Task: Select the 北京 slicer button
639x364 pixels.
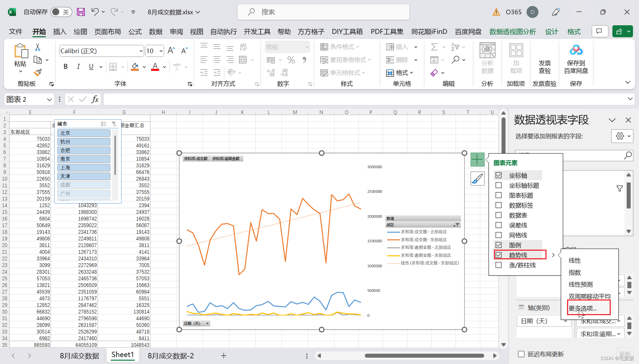Action: [x=84, y=133]
